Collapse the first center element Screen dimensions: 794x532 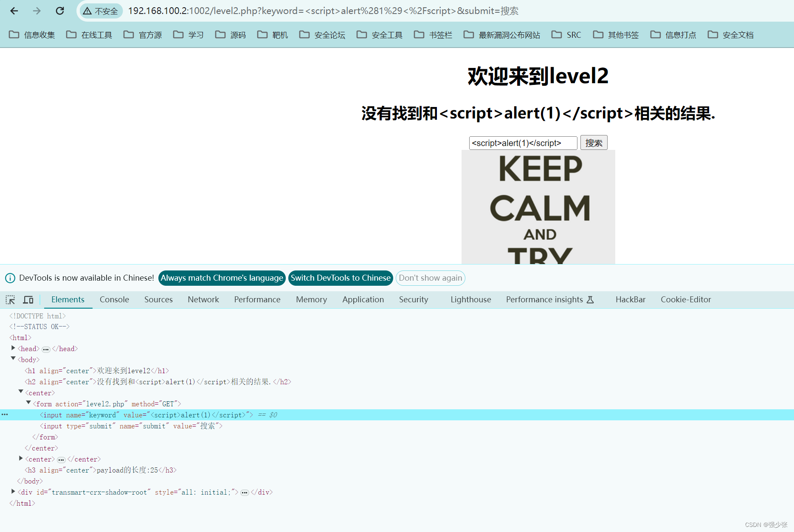tap(21, 392)
